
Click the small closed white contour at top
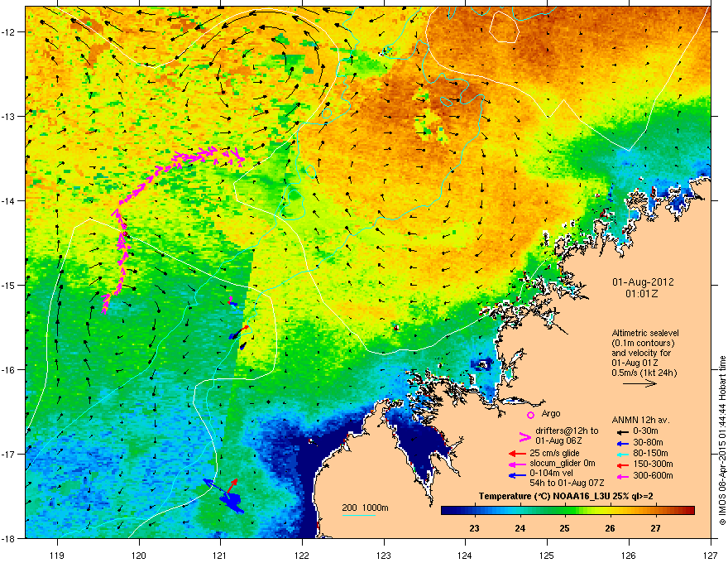pos(504,26)
